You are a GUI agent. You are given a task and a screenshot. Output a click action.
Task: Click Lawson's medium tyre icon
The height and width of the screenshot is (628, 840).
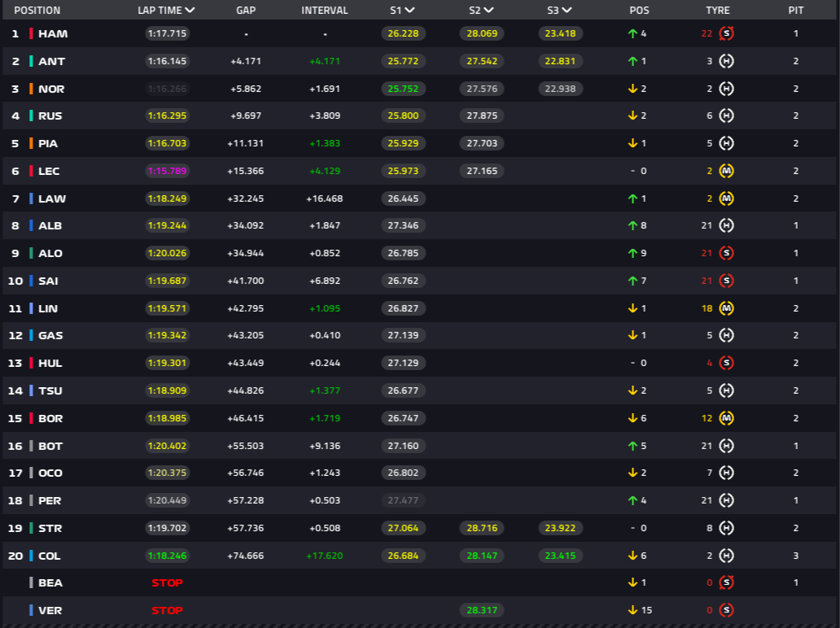[726, 198]
